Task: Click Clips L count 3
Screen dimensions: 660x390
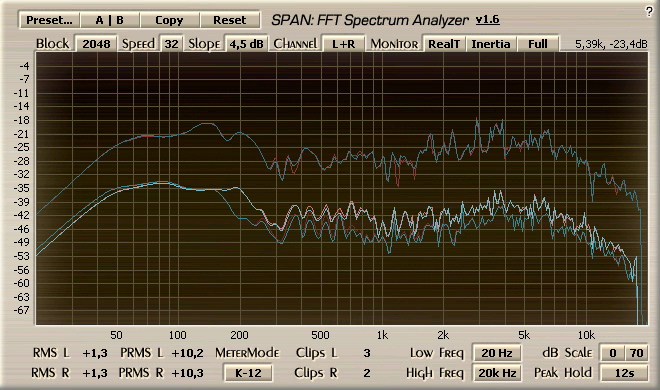Action: tap(367, 353)
